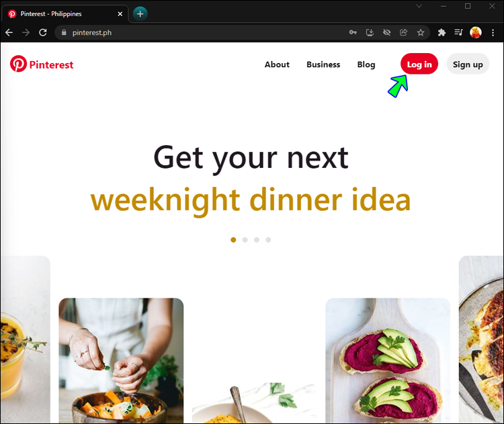Screen dimensions: 504x424
Task: Open the Business link
Action: point(323,65)
